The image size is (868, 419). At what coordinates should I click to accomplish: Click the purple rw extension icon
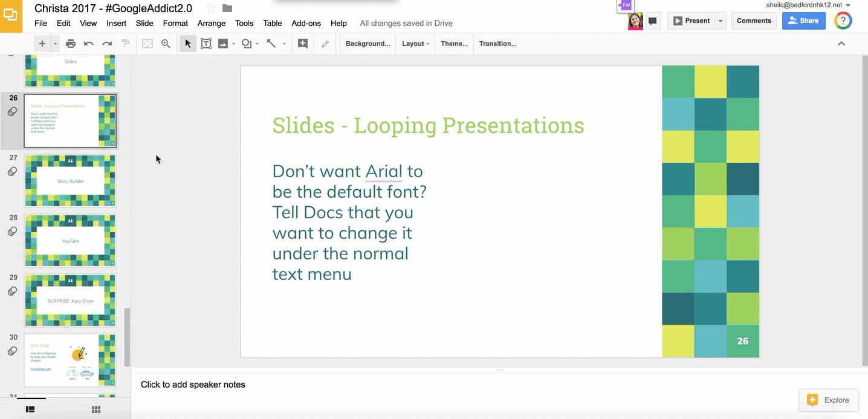pos(626,5)
